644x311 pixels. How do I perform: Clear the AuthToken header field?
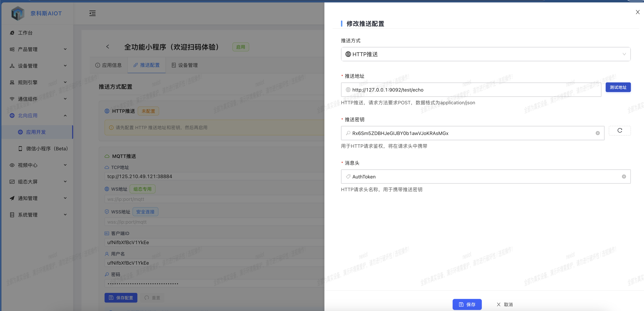624,177
